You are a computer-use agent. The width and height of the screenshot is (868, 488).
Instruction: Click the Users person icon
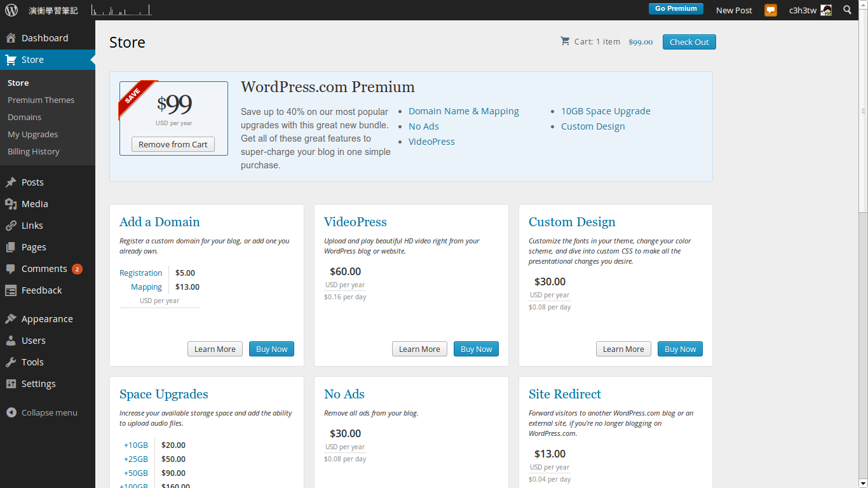click(x=11, y=341)
